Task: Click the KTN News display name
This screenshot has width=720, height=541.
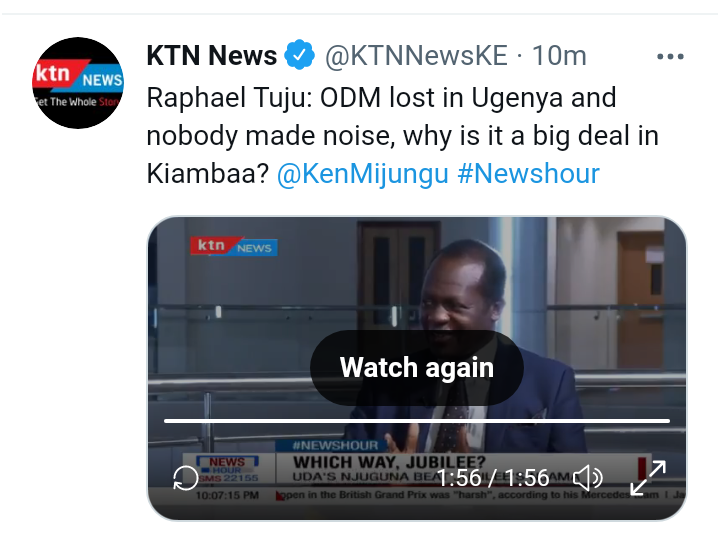Action: [212, 56]
